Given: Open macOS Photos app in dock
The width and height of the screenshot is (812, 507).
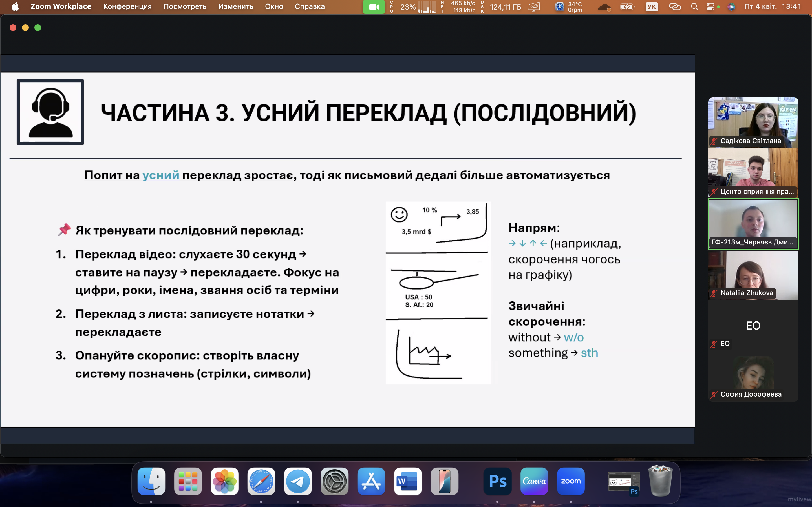Looking at the screenshot, I should click(224, 481).
